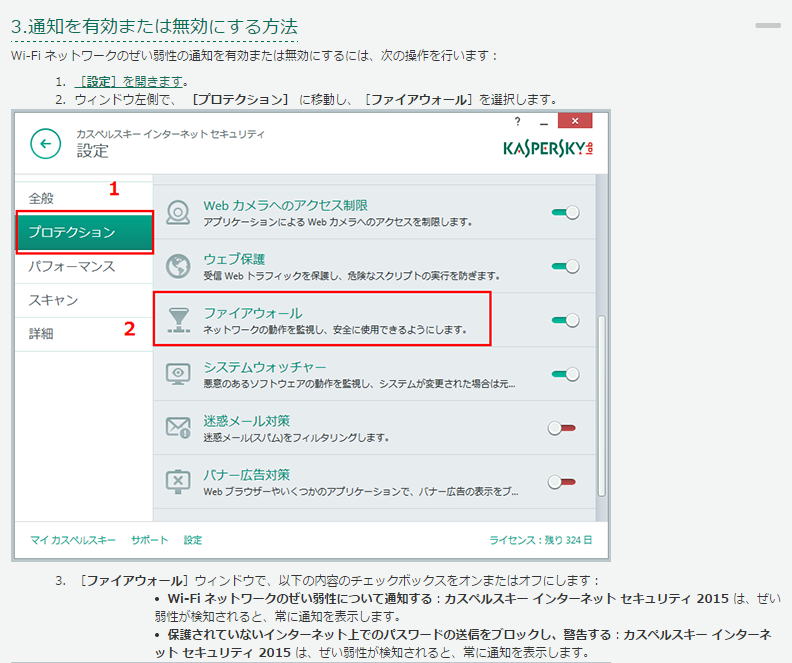Screen dimensions: 792x663
Task: Click the back arrow circle icon
Action: 45,144
